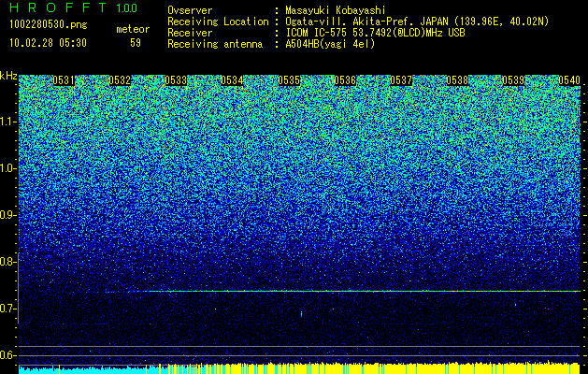This screenshot has height=374, width=588.
Task: Select the filename 1002280530.png
Action: (49, 25)
